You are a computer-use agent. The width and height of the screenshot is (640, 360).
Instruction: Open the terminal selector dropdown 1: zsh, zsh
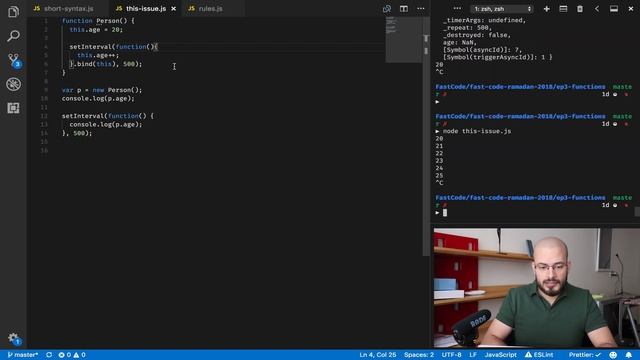[502, 9]
